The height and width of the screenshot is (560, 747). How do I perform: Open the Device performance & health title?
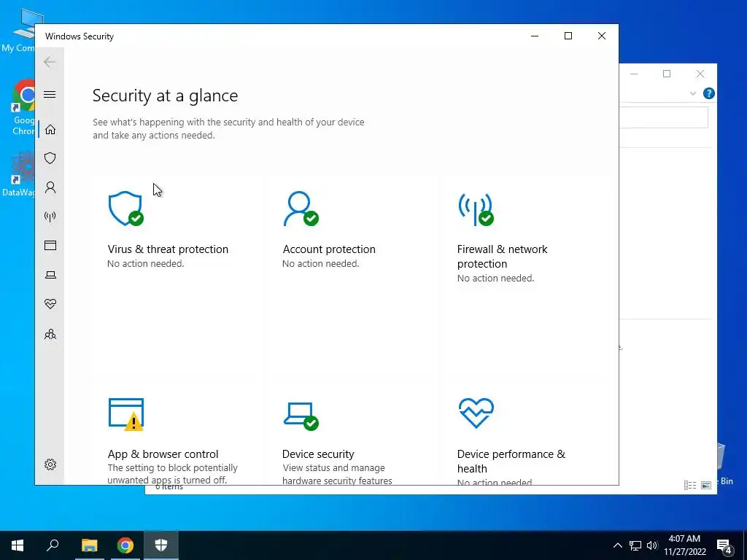pos(511,461)
